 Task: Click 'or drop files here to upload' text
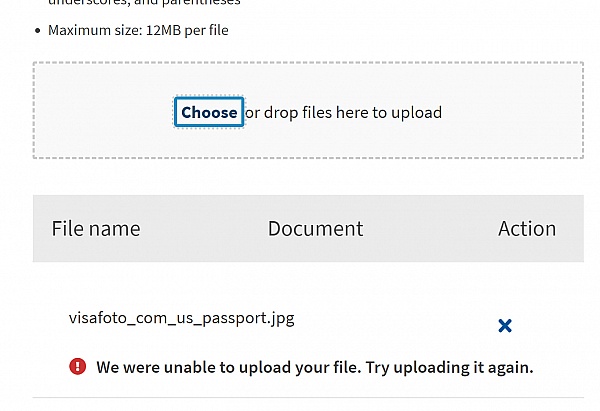(x=343, y=113)
